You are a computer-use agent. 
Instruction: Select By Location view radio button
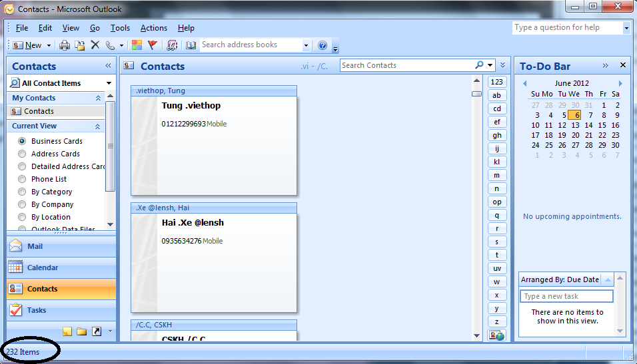click(22, 217)
